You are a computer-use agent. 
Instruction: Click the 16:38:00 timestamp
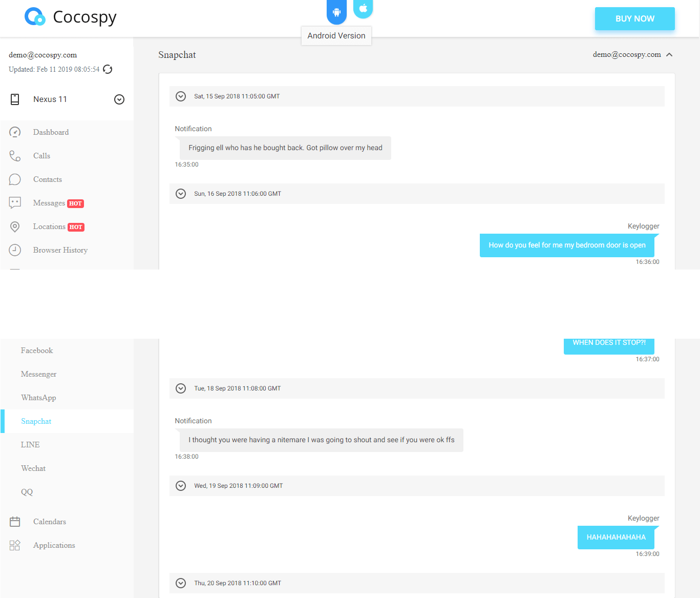coord(186,457)
